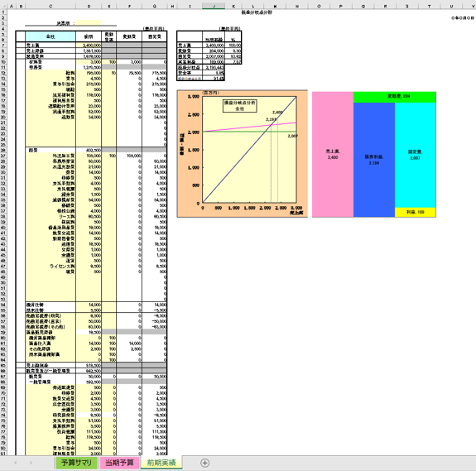Select column G header

coord(155,6)
